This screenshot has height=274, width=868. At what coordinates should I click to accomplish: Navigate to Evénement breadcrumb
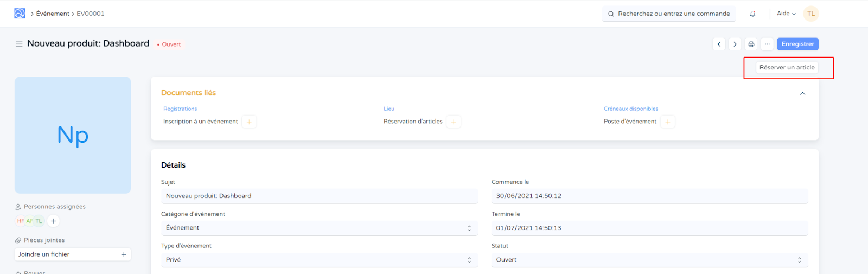53,14
